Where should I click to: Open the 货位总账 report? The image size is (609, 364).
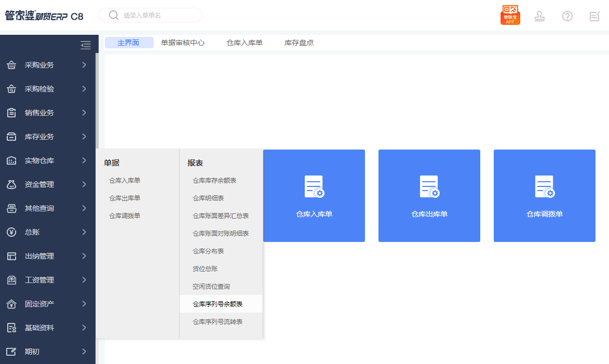(205, 269)
